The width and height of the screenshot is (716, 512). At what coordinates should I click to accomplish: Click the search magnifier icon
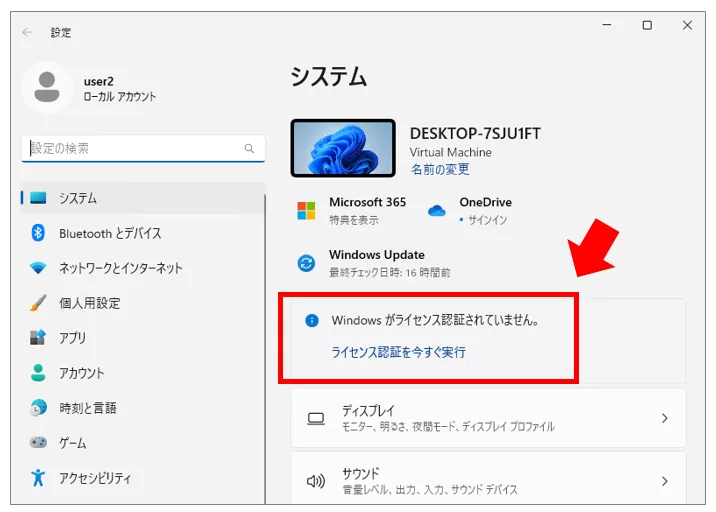point(249,148)
